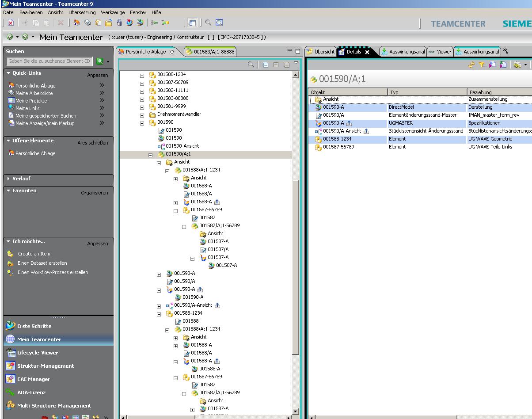Open the Übersetzung menu

click(82, 12)
